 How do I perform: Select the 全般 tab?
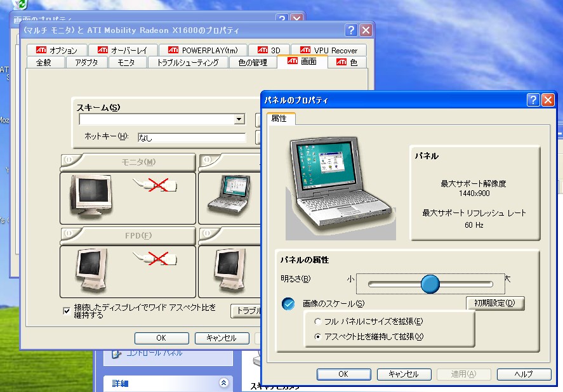pyautogui.click(x=44, y=62)
